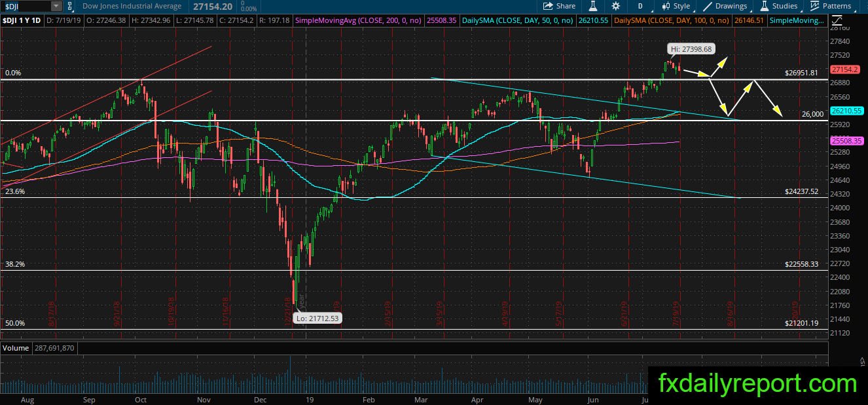Click the DailySMA (CLOSE, DAY, 50, 0, no) label

[518, 20]
